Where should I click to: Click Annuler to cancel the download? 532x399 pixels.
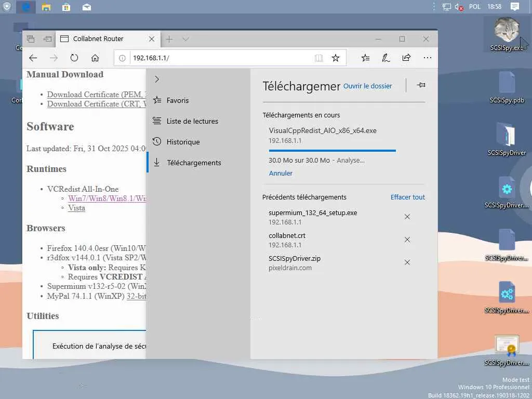pos(281,174)
